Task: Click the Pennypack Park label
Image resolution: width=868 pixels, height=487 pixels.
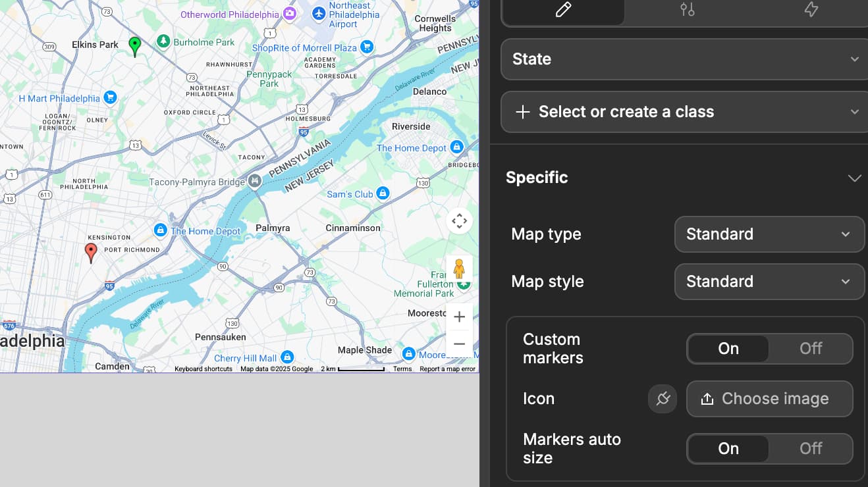Action: point(269,79)
